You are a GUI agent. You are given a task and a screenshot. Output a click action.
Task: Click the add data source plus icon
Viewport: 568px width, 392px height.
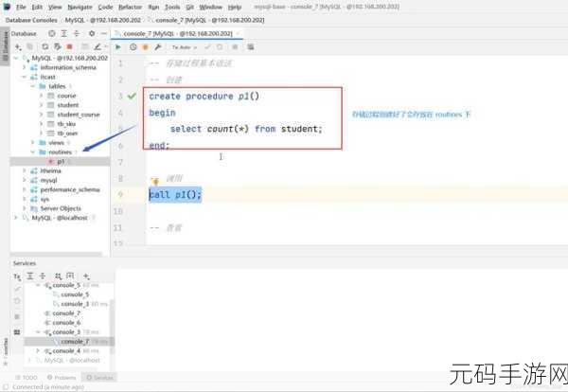click(18, 46)
